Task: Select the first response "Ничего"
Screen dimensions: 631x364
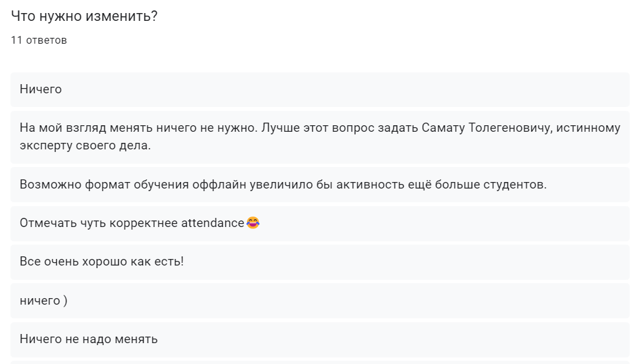Action: (319, 89)
